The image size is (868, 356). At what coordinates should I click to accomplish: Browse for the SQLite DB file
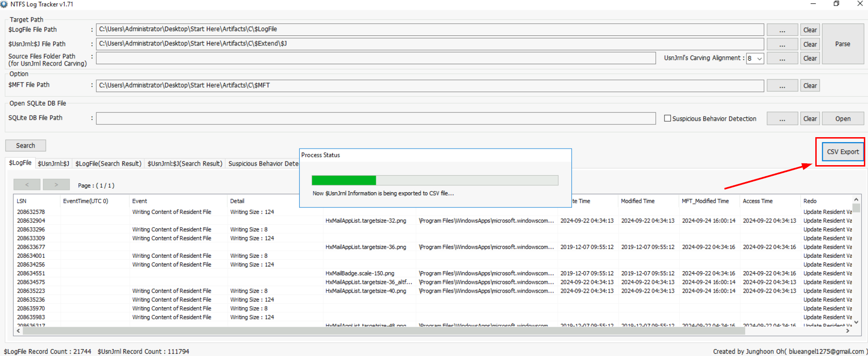782,119
